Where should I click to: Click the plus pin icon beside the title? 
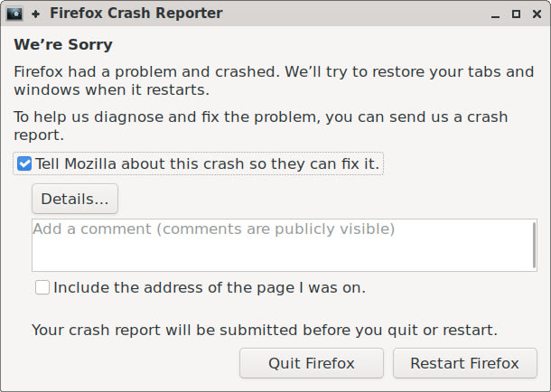pos(35,14)
